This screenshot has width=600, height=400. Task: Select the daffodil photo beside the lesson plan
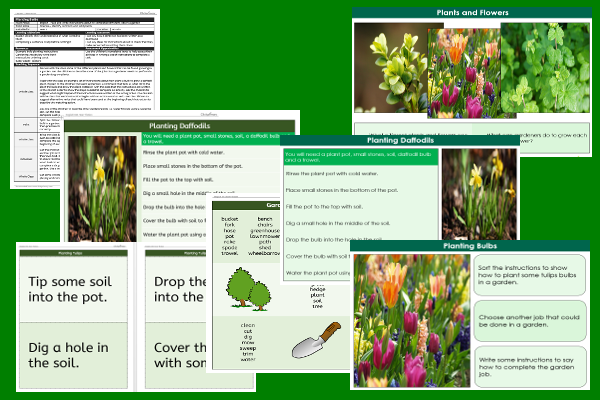102,188
